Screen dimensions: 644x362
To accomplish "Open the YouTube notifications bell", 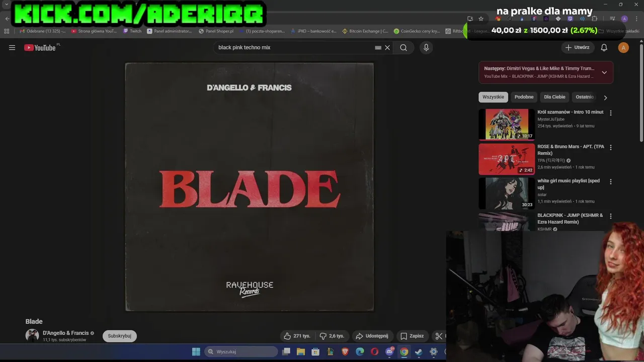I will [x=604, y=48].
